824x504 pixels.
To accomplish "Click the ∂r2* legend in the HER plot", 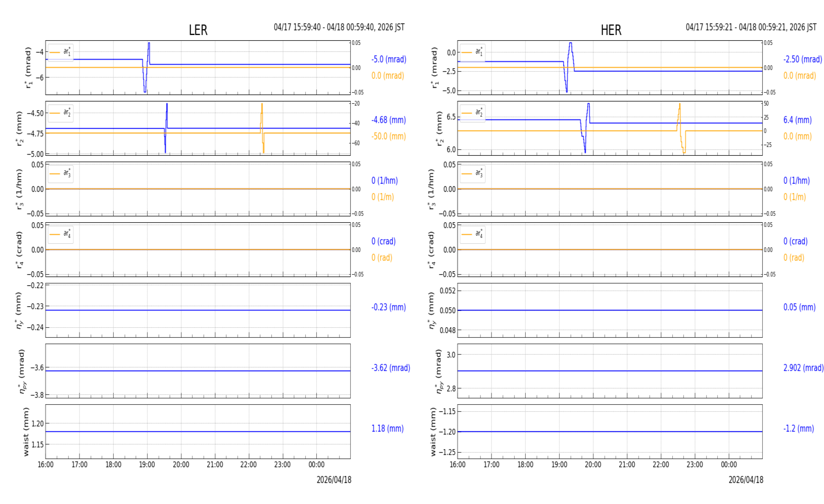I will [473, 113].
